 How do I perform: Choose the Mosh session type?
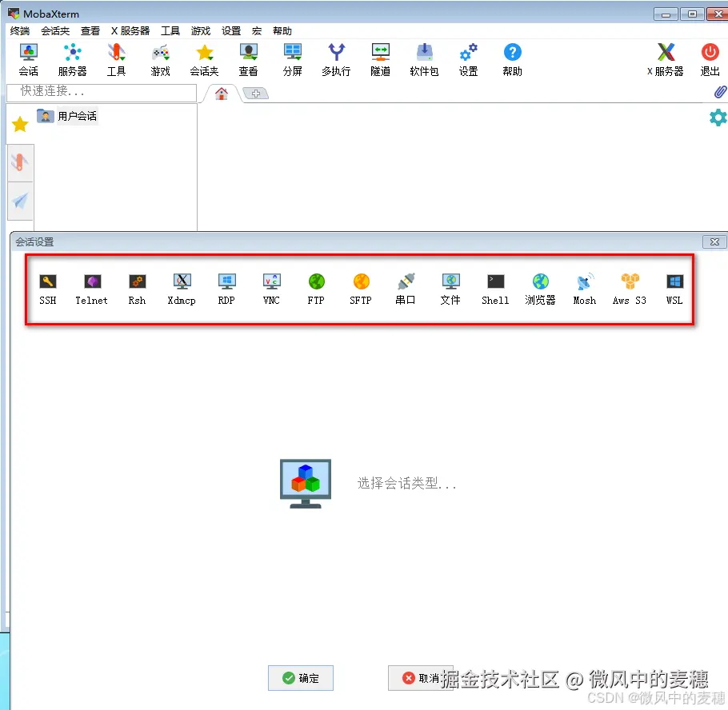click(x=585, y=289)
